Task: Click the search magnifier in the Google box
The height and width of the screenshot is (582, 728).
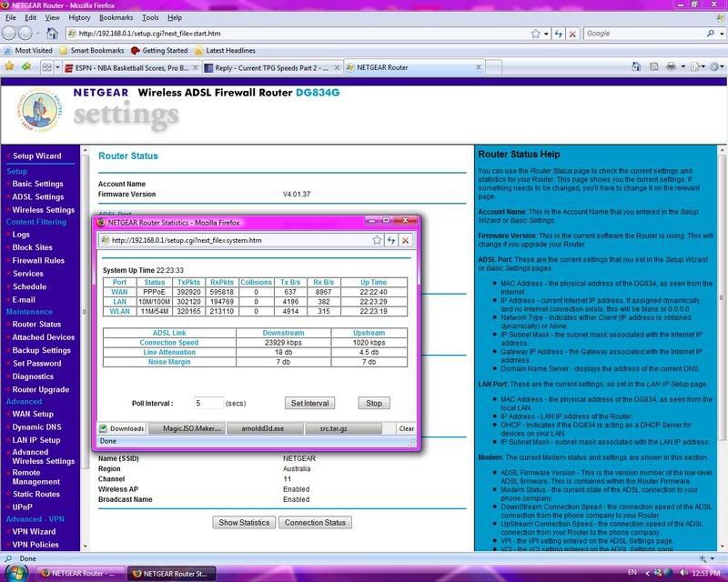Action: 711,34
